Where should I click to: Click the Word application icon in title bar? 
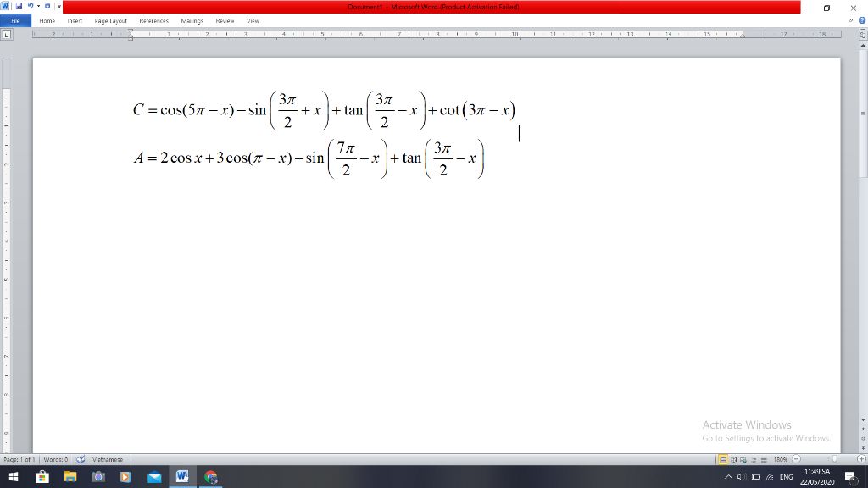point(6,6)
